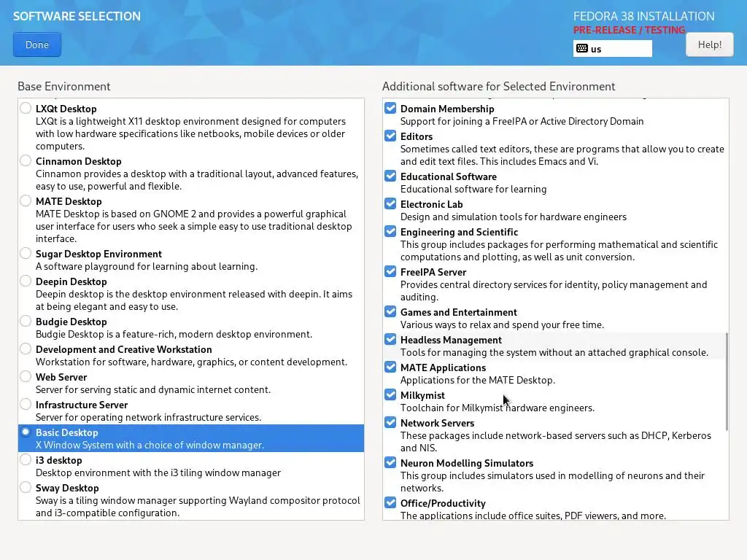Click 'Server for operating network infrastructure services.' text

(149, 418)
